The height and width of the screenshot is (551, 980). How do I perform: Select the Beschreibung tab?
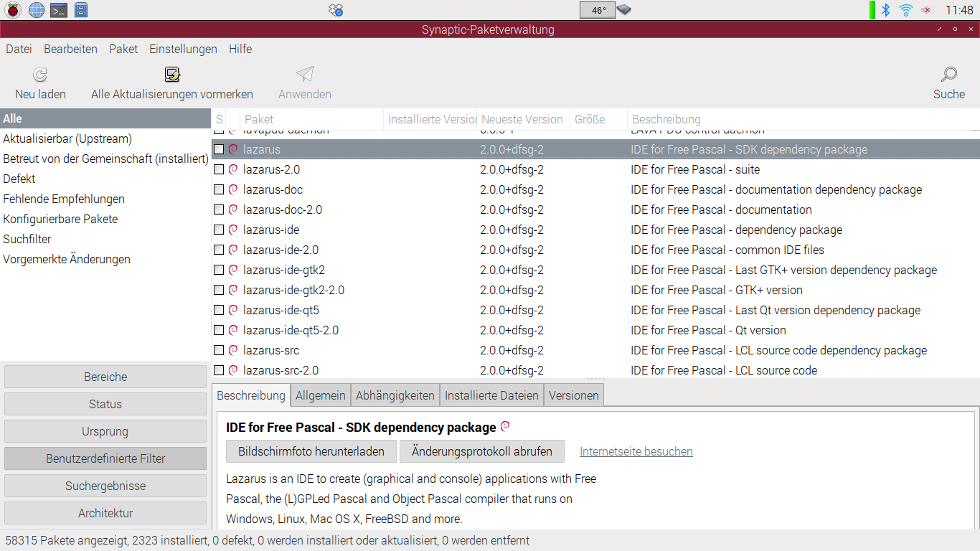point(251,395)
